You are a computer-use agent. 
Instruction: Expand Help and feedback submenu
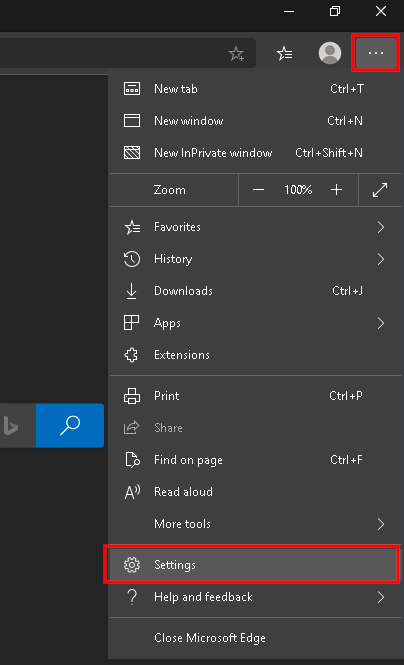click(x=256, y=597)
